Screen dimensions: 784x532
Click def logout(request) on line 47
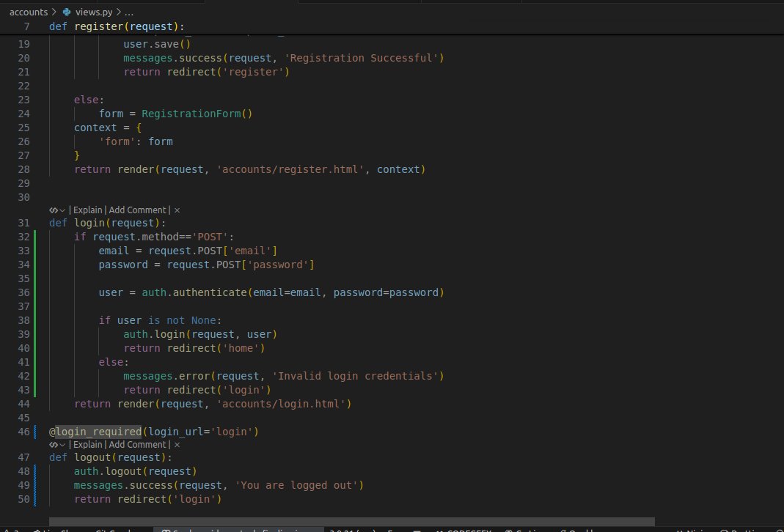[111, 457]
